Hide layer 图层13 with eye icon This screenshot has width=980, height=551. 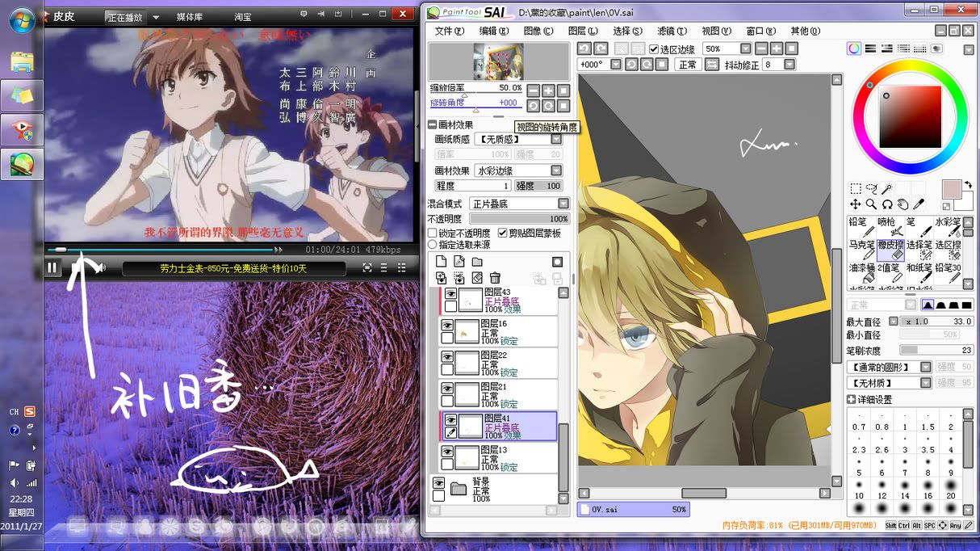pyautogui.click(x=447, y=451)
